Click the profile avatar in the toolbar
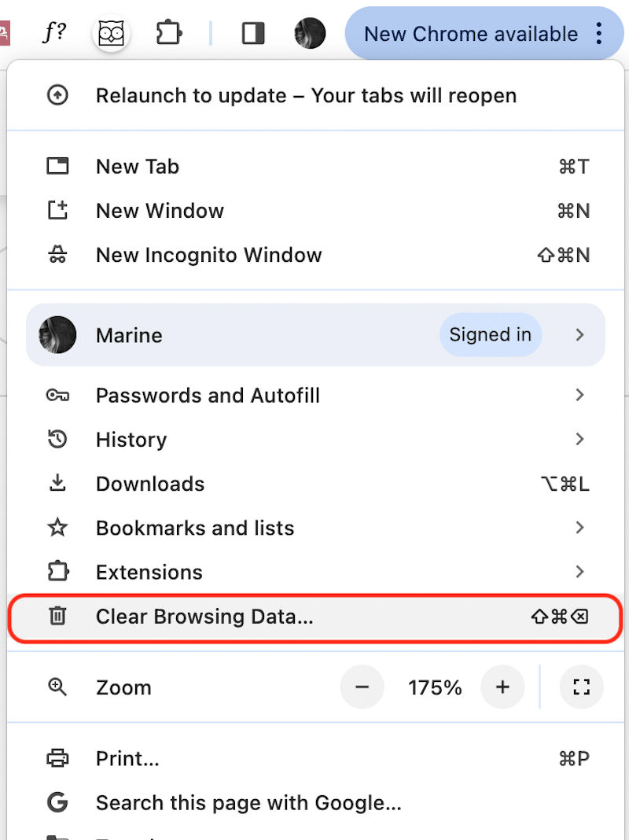 tap(310, 33)
